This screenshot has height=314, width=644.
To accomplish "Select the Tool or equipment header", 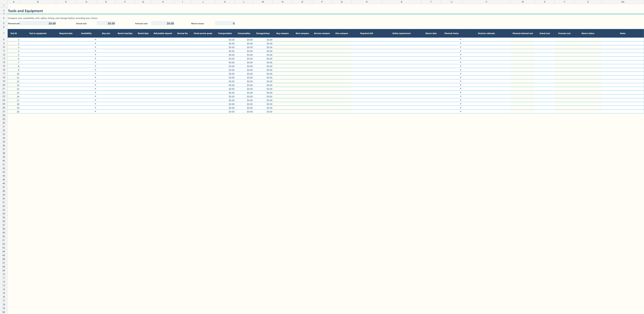I will pyautogui.click(x=38, y=33).
